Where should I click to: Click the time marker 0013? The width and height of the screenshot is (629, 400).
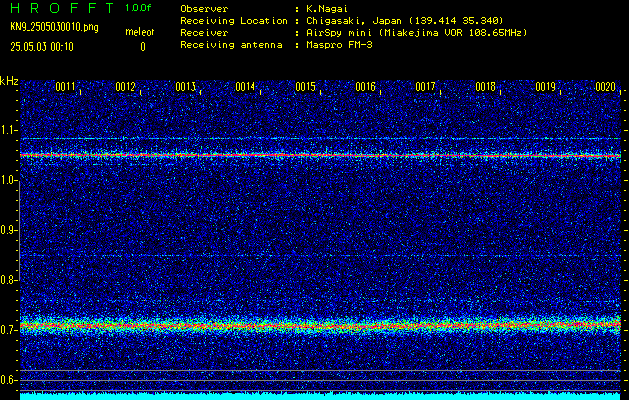[185, 87]
